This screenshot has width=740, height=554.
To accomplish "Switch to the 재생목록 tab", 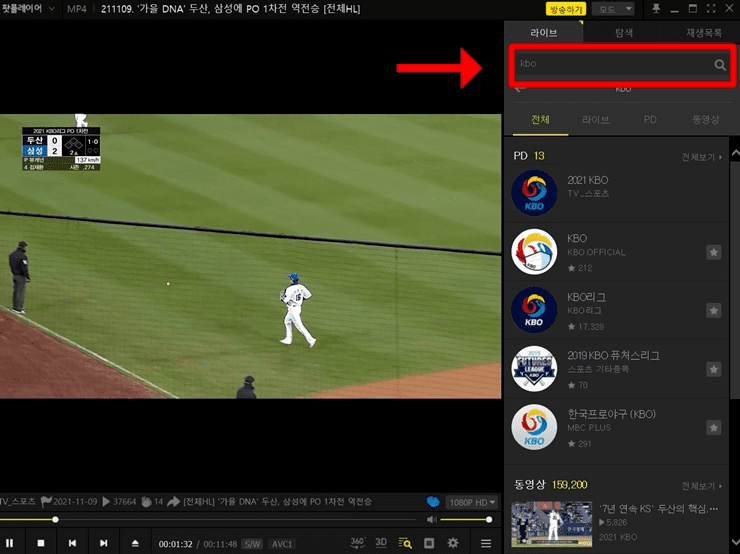I will coord(704,33).
